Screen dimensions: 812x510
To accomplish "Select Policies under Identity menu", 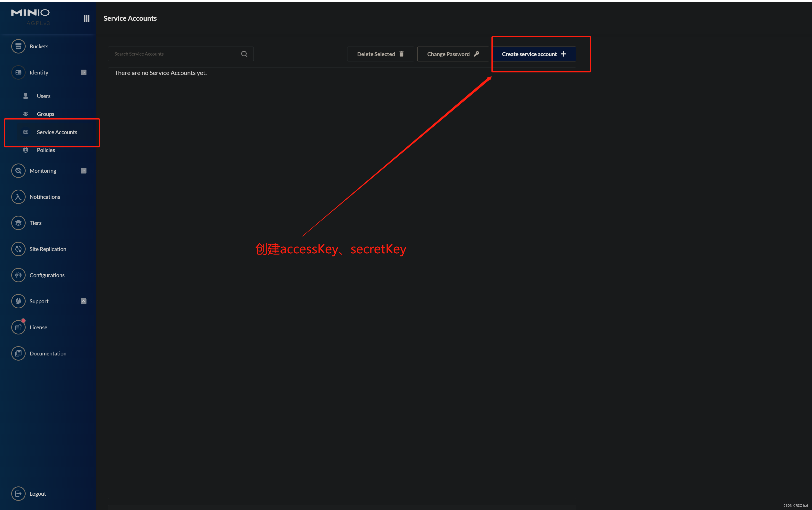I will pyautogui.click(x=46, y=150).
